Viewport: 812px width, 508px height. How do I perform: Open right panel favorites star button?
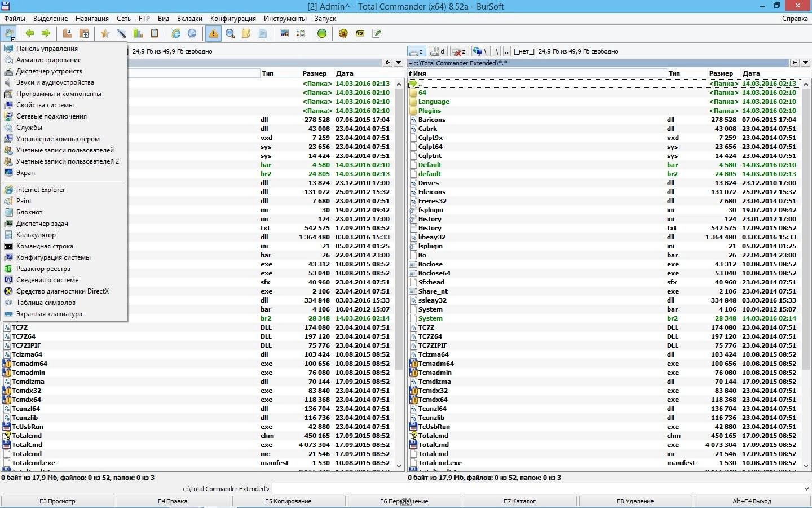795,63
